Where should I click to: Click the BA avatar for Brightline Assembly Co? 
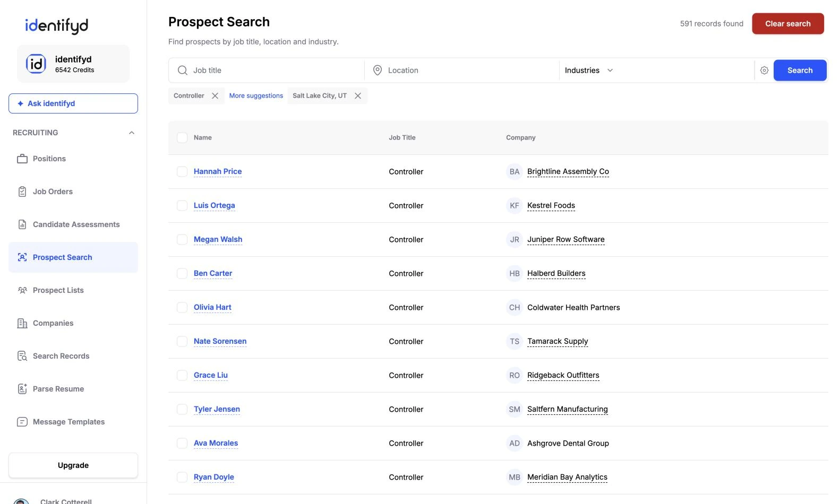[x=515, y=171]
